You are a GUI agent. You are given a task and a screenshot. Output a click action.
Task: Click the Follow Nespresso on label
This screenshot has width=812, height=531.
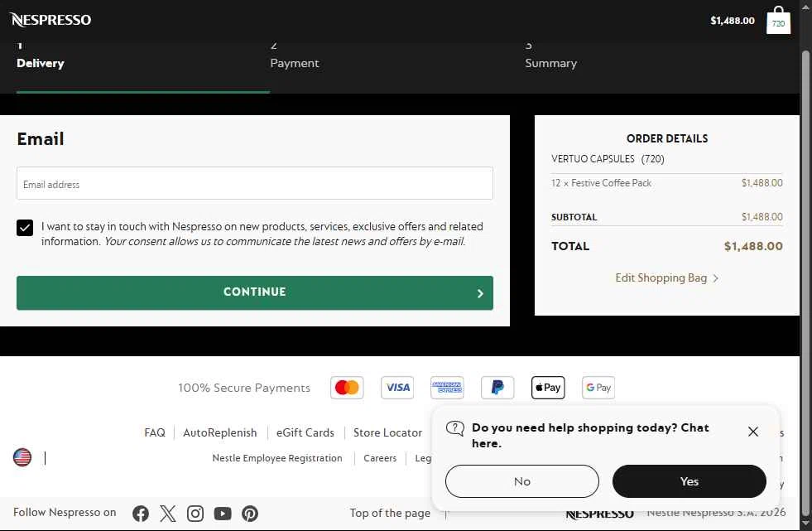click(x=65, y=512)
